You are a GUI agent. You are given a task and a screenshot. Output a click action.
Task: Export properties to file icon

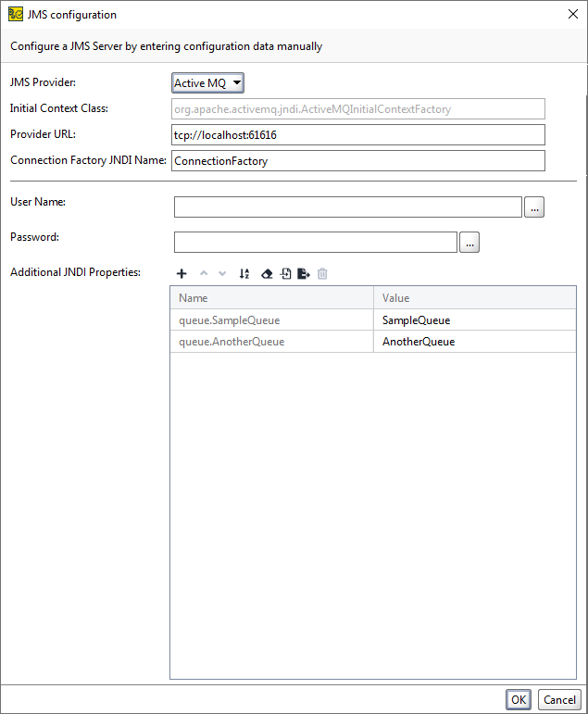[x=304, y=274]
